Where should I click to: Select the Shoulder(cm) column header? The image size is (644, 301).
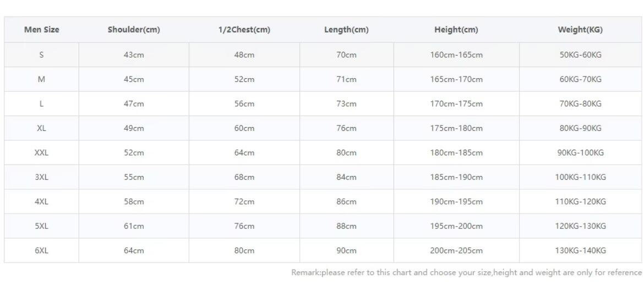point(134,30)
